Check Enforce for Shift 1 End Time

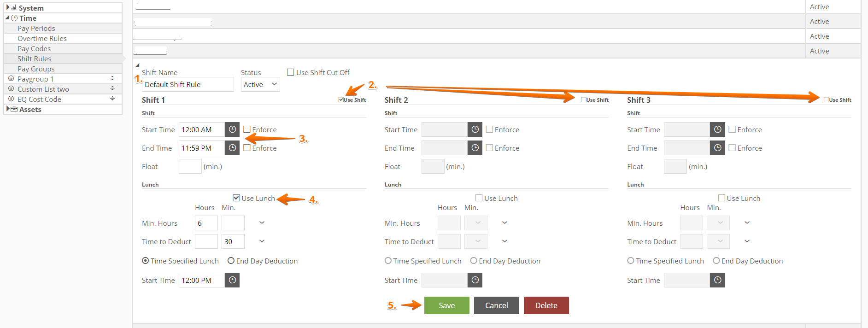[247, 148]
